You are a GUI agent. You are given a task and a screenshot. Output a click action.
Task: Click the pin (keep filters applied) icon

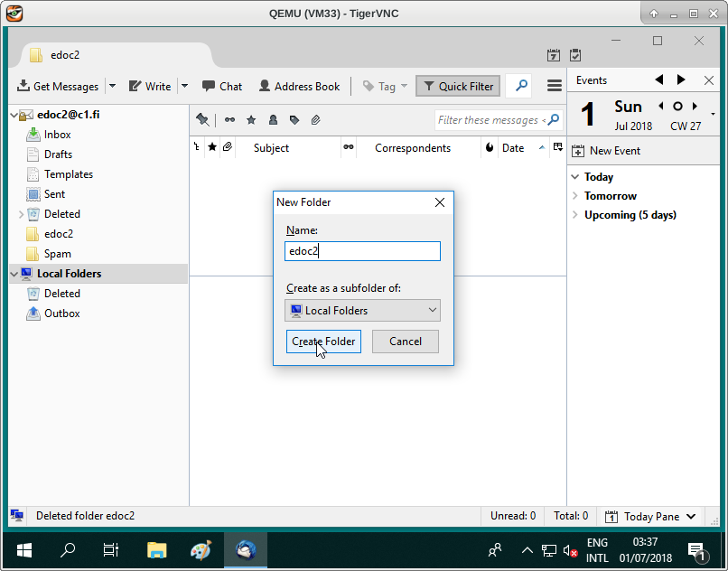coord(202,119)
